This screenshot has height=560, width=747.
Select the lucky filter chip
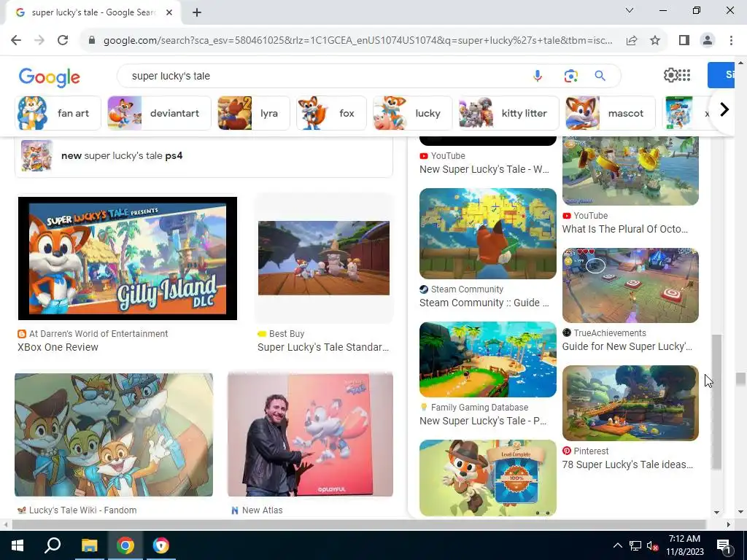click(413, 113)
